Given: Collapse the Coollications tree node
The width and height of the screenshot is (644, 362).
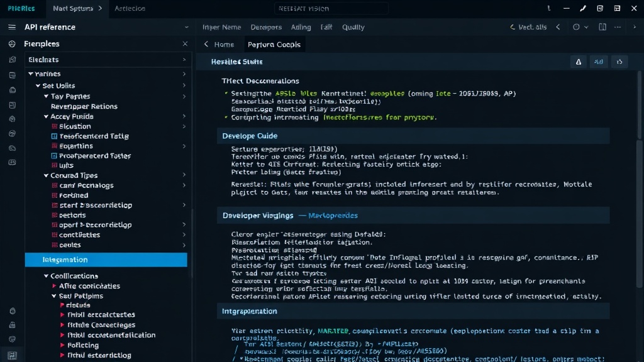Looking at the screenshot, I should coord(46,277).
